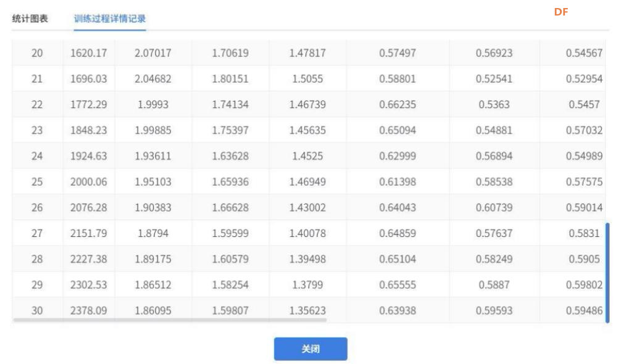Select epoch cell 30
Viewport: 621px width, 364px height.
[x=37, y=310]
